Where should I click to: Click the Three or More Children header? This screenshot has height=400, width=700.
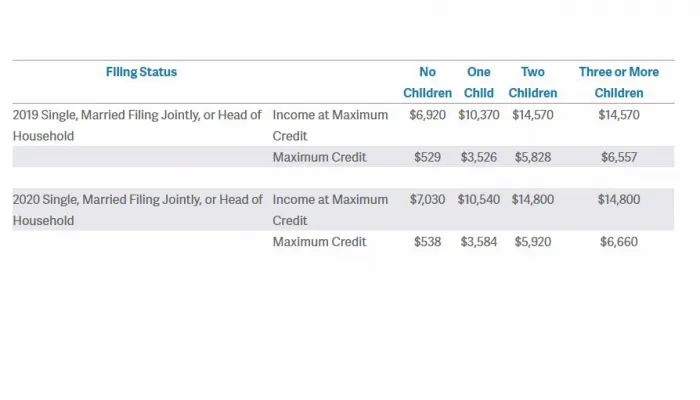pyautogui.click(x=618, y=82)
